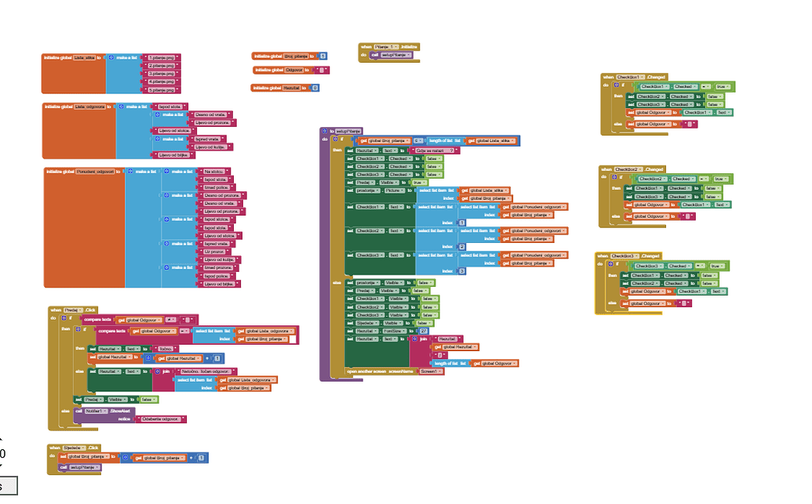Toggle the true value in CheckBox1.Changed condition
The width and height of the screenshot is (812, 504).
pos(721,86)
